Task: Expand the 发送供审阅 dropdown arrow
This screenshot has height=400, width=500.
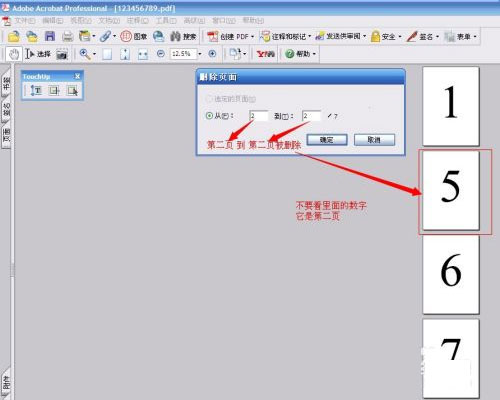Action: click(364, 36)
